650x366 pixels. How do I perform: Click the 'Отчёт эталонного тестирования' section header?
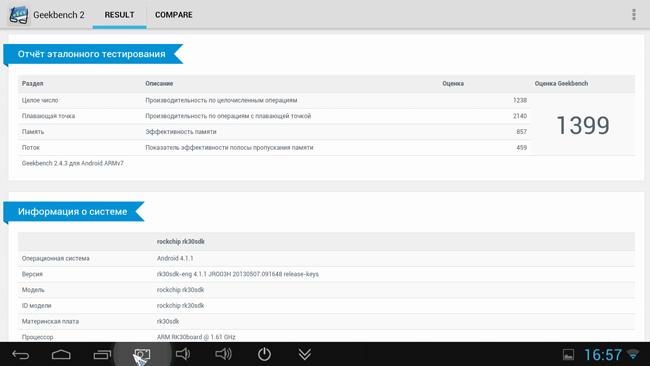tap(92, 54)
